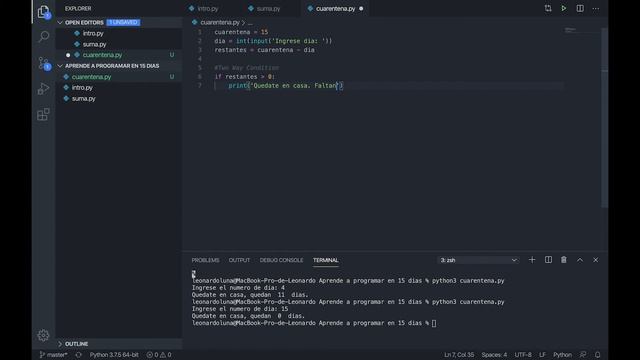Kill terminal with trash icon
640x360 pixels.
tap(564, 260)
